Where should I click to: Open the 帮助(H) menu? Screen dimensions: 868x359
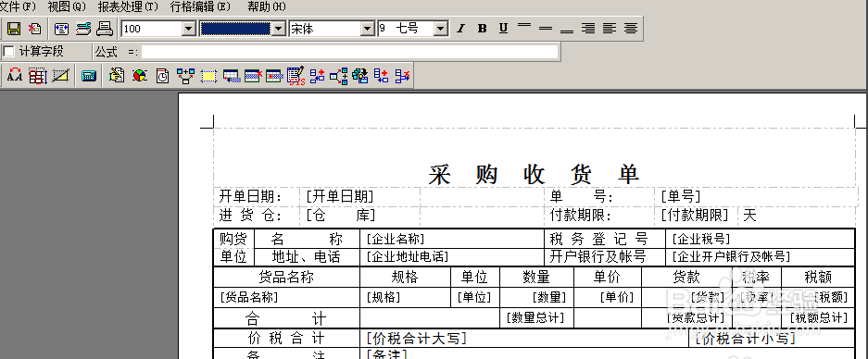pos(267,6)
